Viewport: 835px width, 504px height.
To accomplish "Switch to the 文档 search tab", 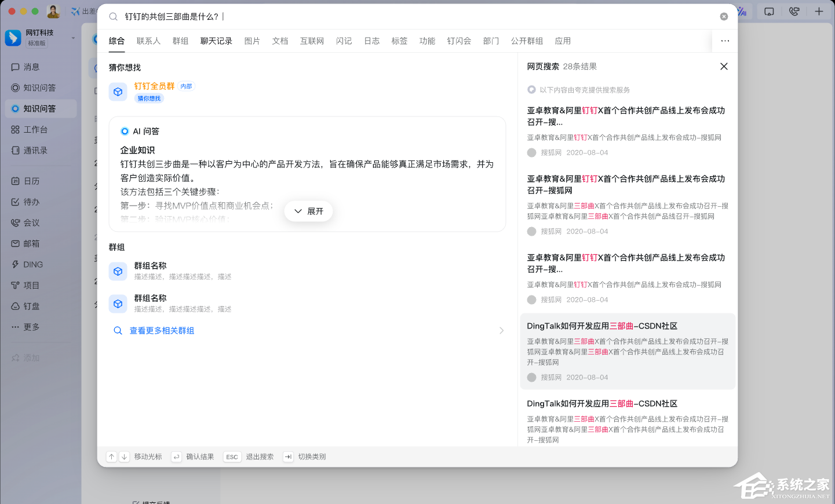I will pyautogui.click(x=280, y=41).
